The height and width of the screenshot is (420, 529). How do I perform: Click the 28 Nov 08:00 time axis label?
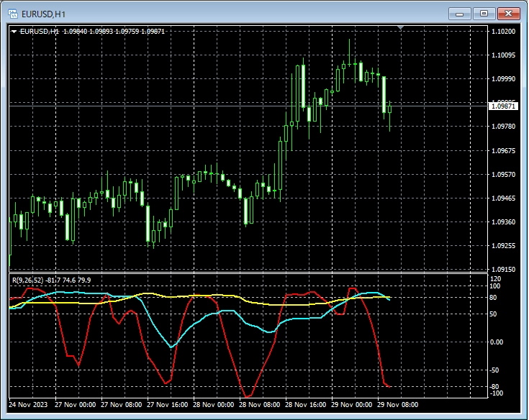[260, 405]
